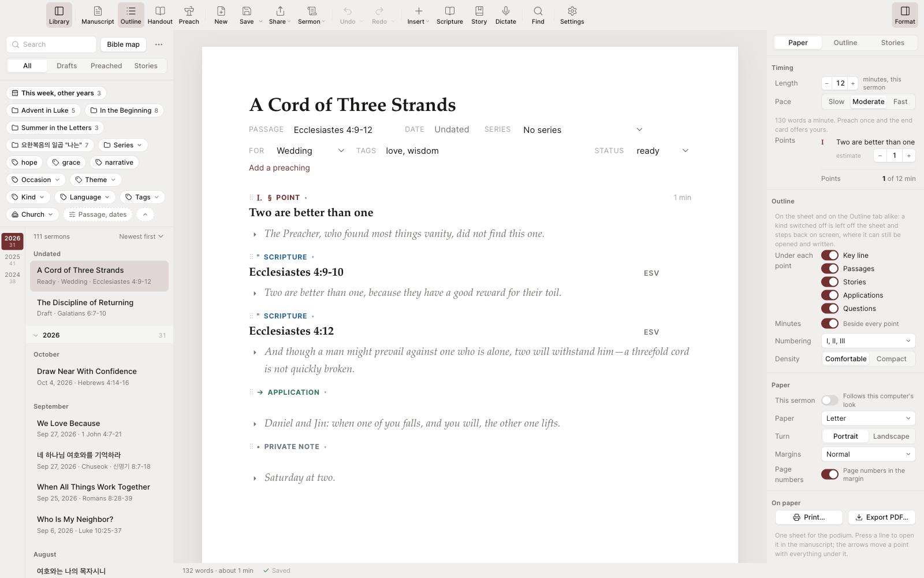The height and width of the screenshot is (578, 924).
Task: Turn off the Passages toggle
Action: coord(830,269)
